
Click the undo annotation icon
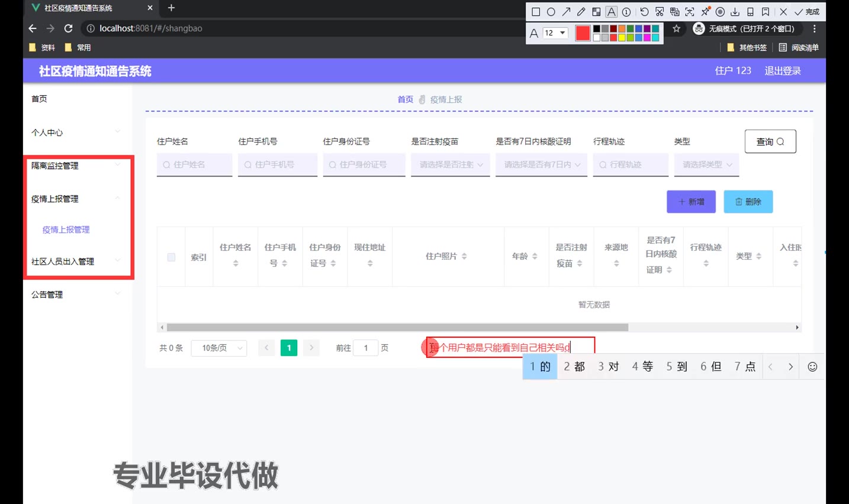tap(644, 12)
